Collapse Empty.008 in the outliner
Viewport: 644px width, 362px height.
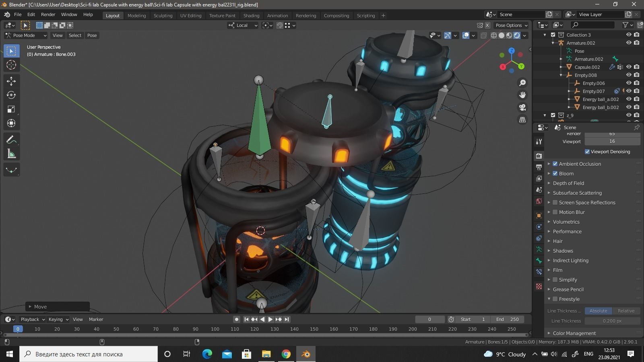(561, 75)
